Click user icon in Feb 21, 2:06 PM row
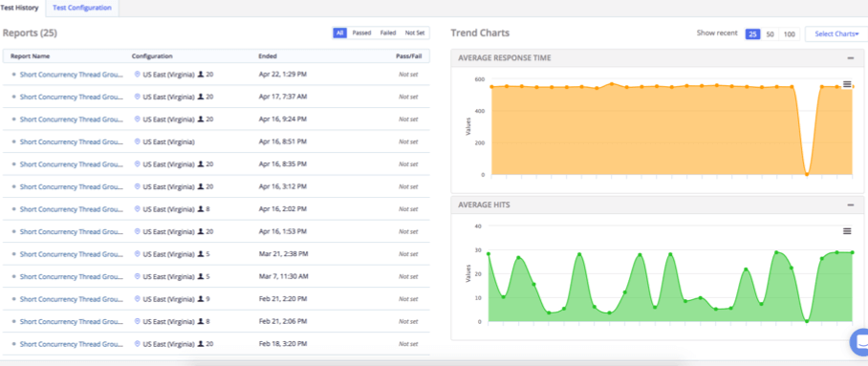868x366 pixels. click(201, 321)
